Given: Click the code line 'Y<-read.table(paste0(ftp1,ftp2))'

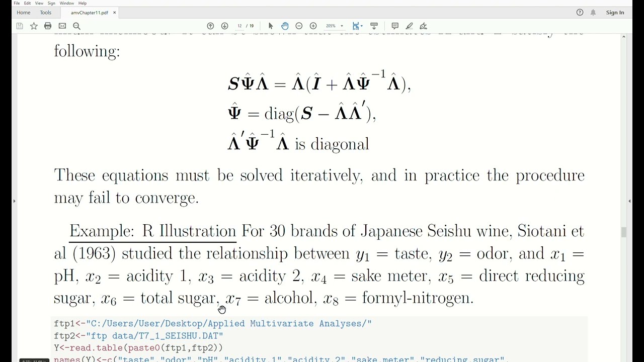Looking at the screenshot, I should tap(138, 348).
